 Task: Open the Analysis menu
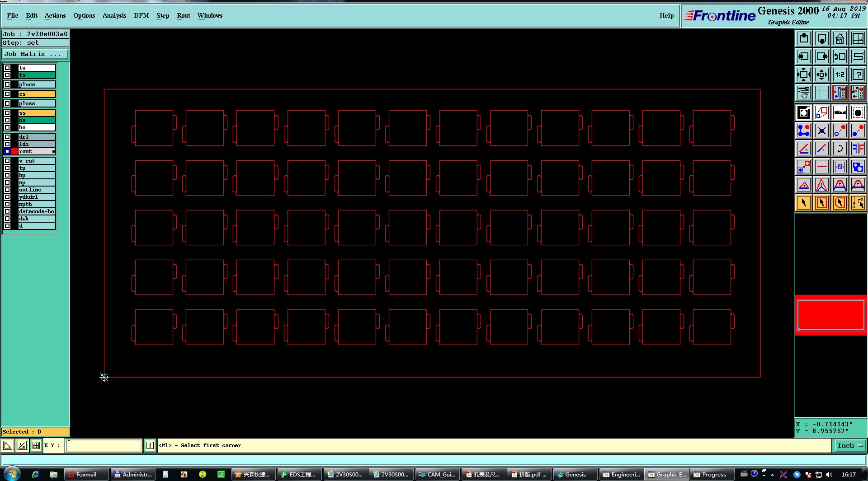tap(114, 15)
